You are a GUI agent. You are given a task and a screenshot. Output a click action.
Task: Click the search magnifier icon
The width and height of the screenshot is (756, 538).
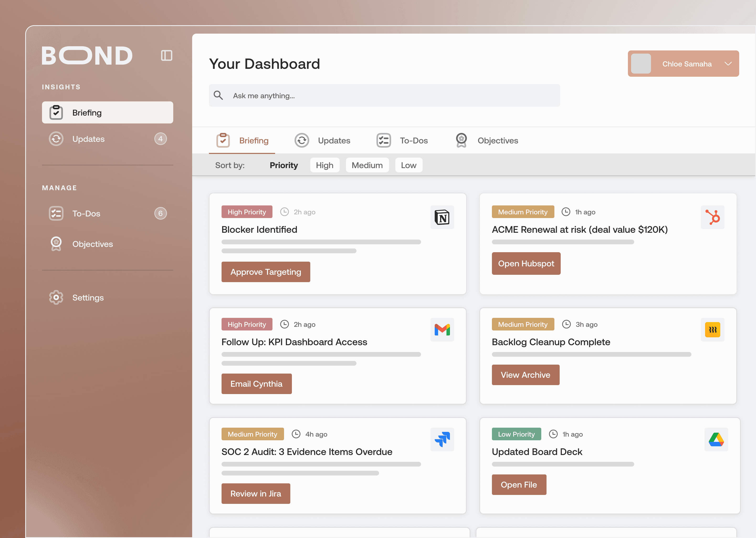point(218,95)
